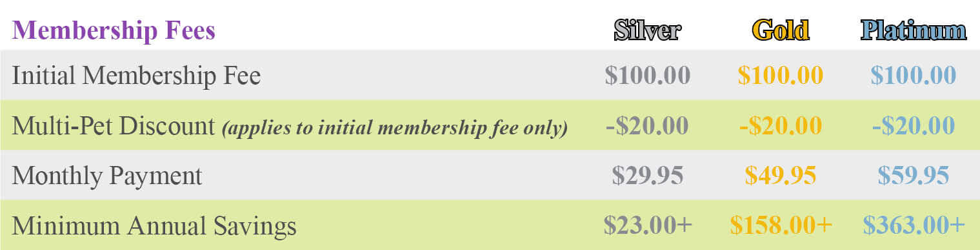
Task: Click Gold's -$20.00 multi-pet discount
Action: [781, 125]
